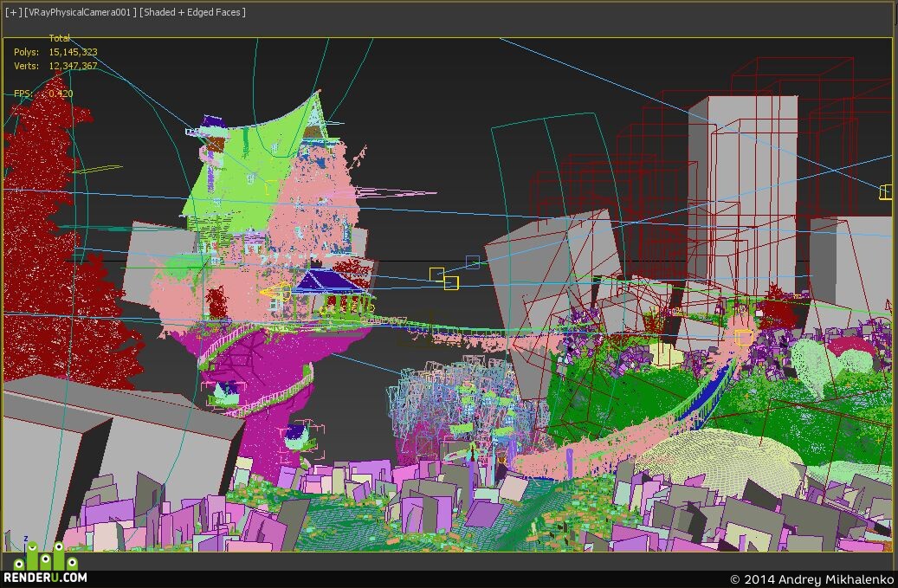Click the small yellow square on the house
The image size is (898, 588).
[x=271, y=187]
